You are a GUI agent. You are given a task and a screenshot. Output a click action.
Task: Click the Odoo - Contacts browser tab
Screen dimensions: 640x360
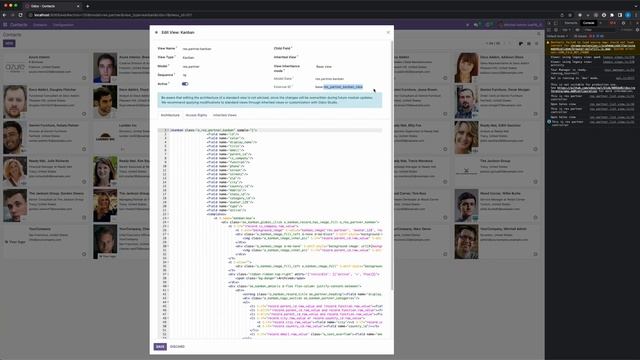coord(52,6)
